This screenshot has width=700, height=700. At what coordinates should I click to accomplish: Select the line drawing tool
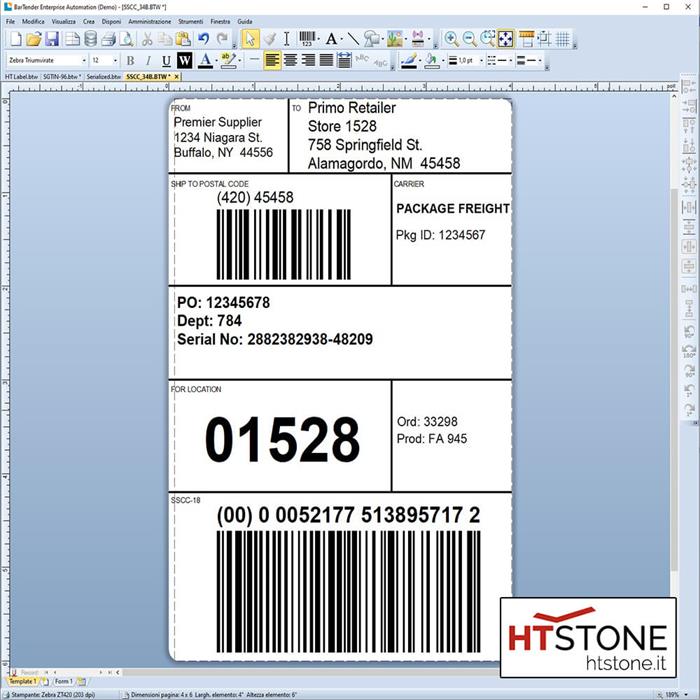[353, 39]
